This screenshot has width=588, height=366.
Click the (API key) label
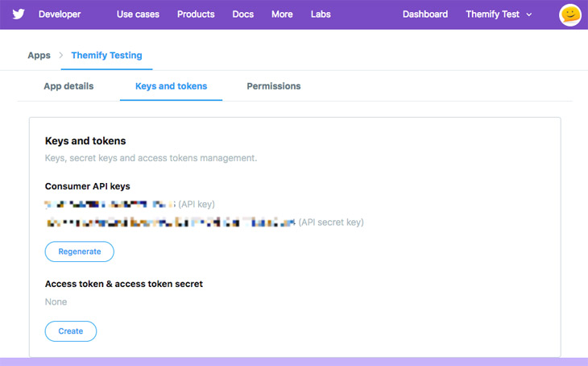[x=197, y=204]
